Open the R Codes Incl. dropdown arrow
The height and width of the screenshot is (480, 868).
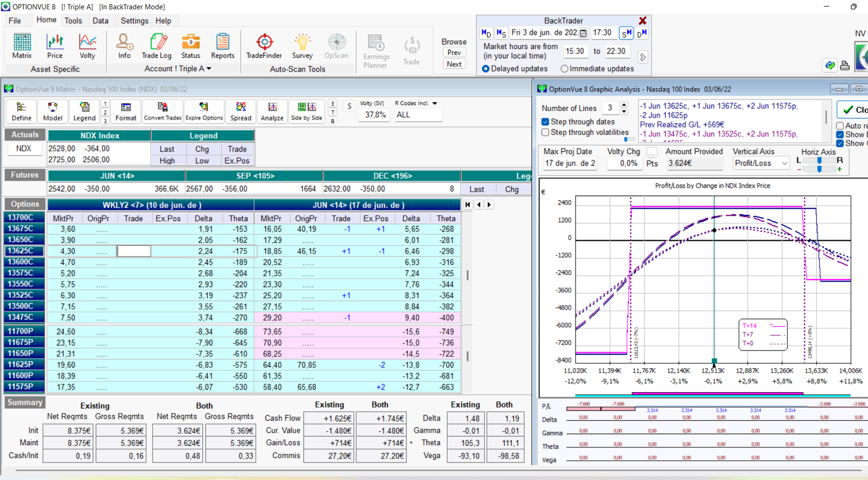434,103
